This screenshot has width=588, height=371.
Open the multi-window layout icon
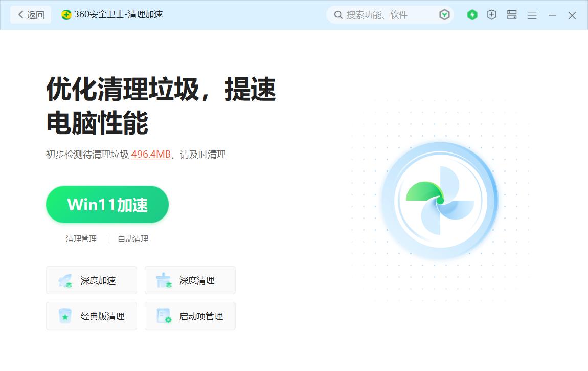[511, 15]
